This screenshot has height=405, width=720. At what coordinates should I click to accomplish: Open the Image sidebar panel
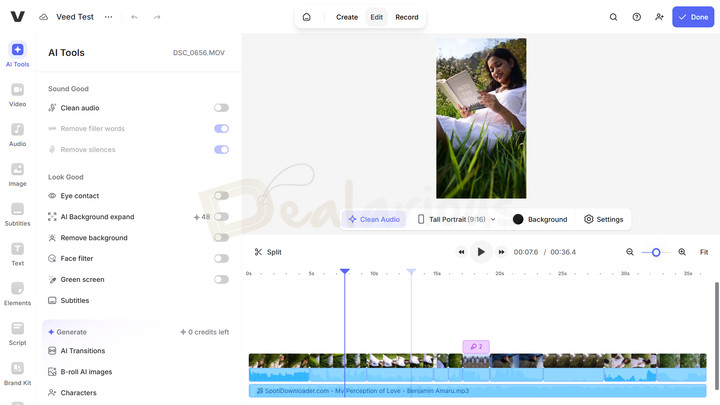click(17, 174)
